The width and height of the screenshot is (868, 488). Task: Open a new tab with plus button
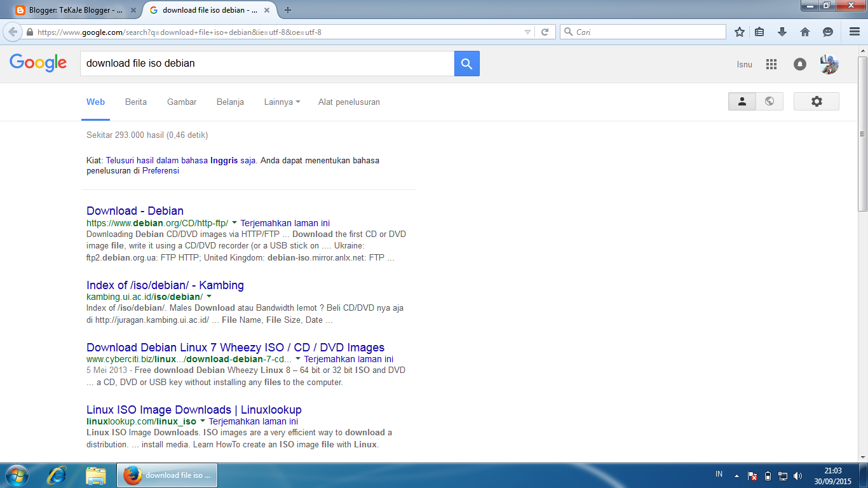coord(288,10)
